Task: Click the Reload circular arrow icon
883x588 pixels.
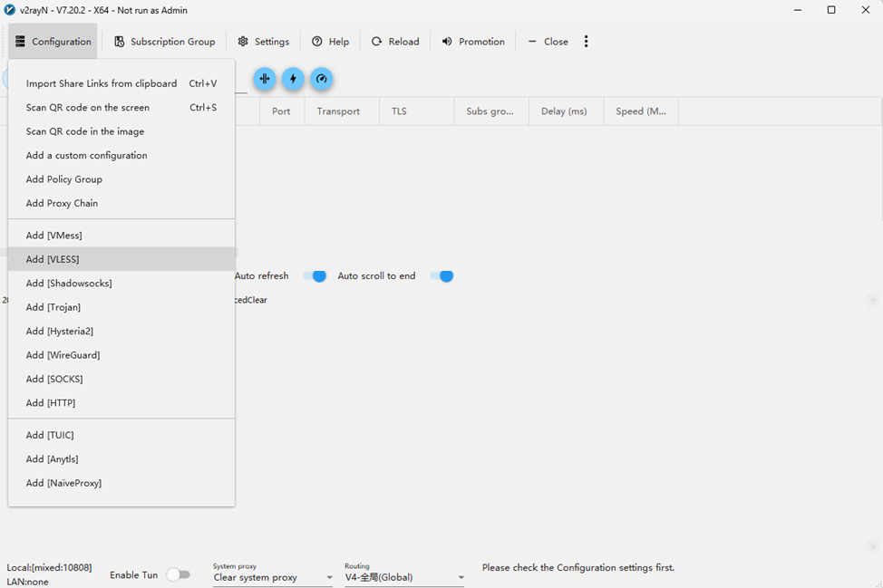Action: click(x=377, y=41)
